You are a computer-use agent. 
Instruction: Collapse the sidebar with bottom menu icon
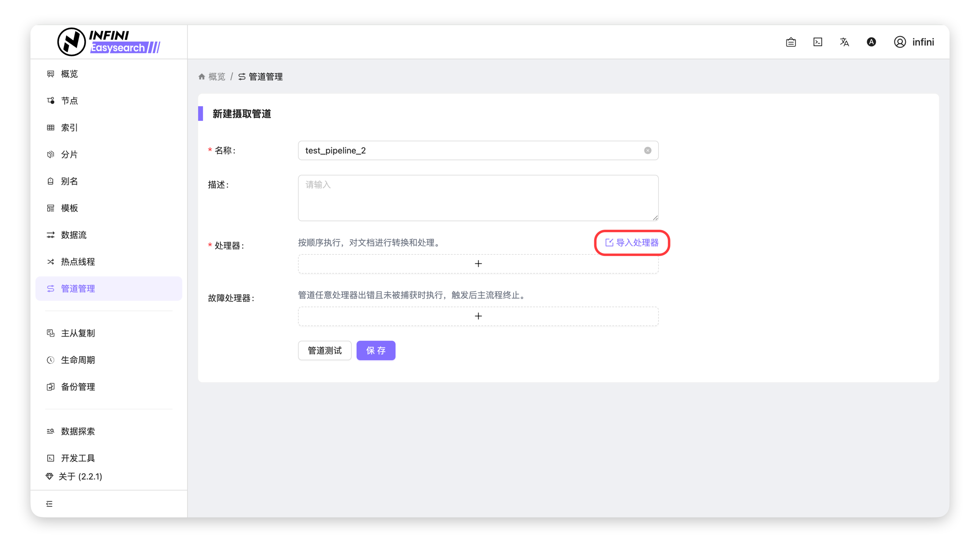49,504
